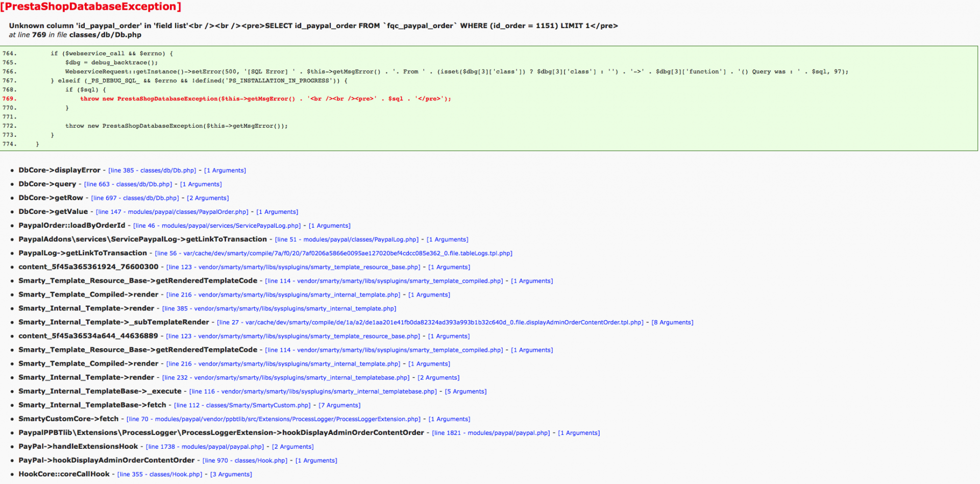This screenshot has width=980, height=484.
Task: Expand the 2 Arguments of PayPal->handleExtensionsHook
Action: pos(293,447)
